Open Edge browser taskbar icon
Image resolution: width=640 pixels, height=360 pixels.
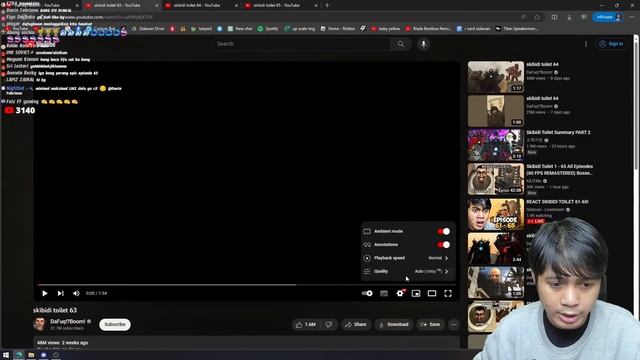tap(19, 355)
